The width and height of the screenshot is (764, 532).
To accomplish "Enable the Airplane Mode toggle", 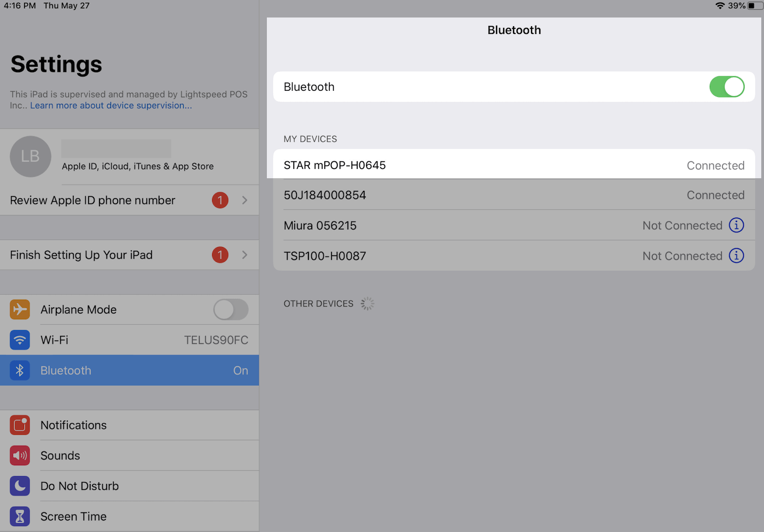I will tap(230, 309).
